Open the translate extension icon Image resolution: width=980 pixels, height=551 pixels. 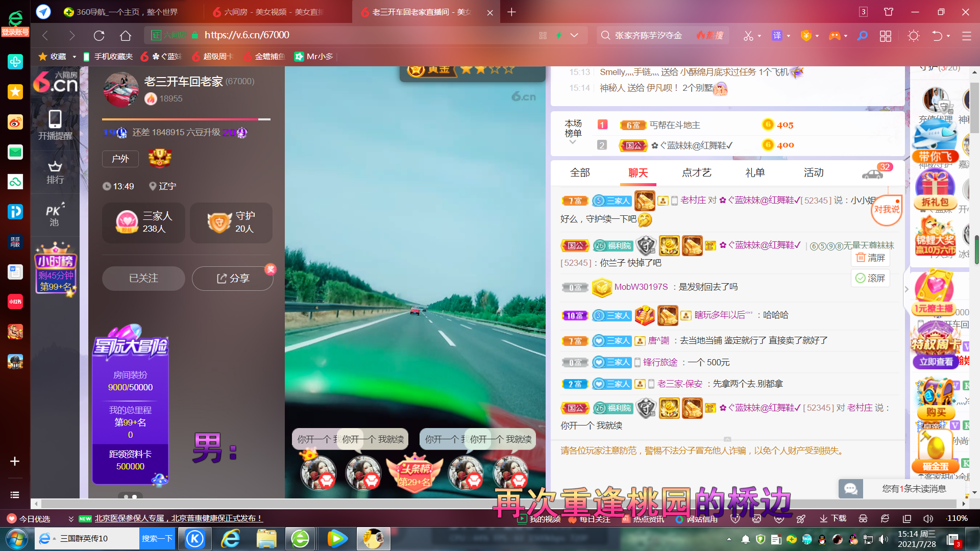pos(777,36)
